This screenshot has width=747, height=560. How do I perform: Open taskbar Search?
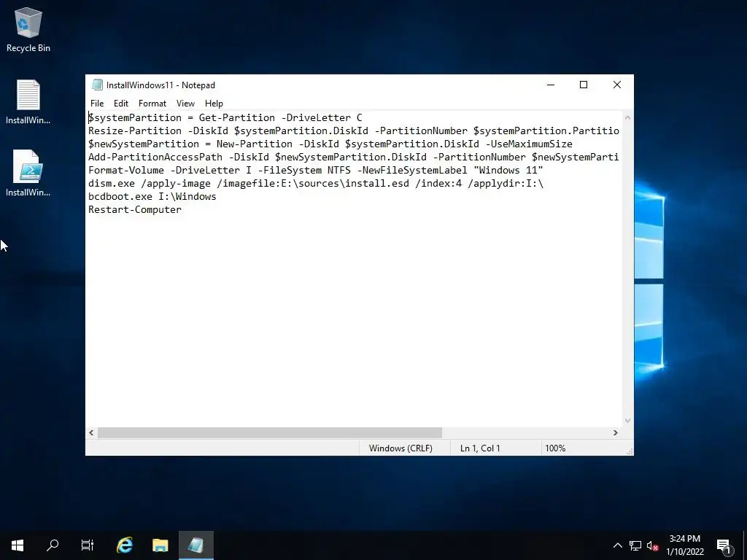[53, 545]
